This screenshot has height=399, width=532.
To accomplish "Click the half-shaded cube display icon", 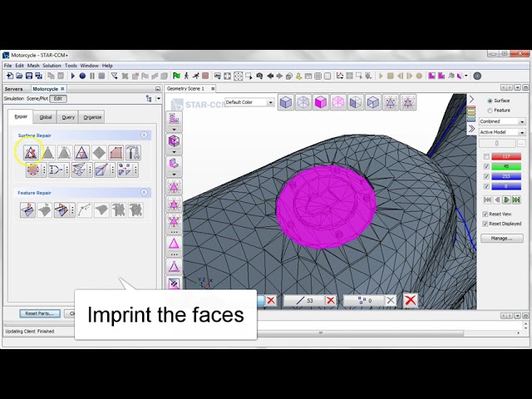I will 356,102.
